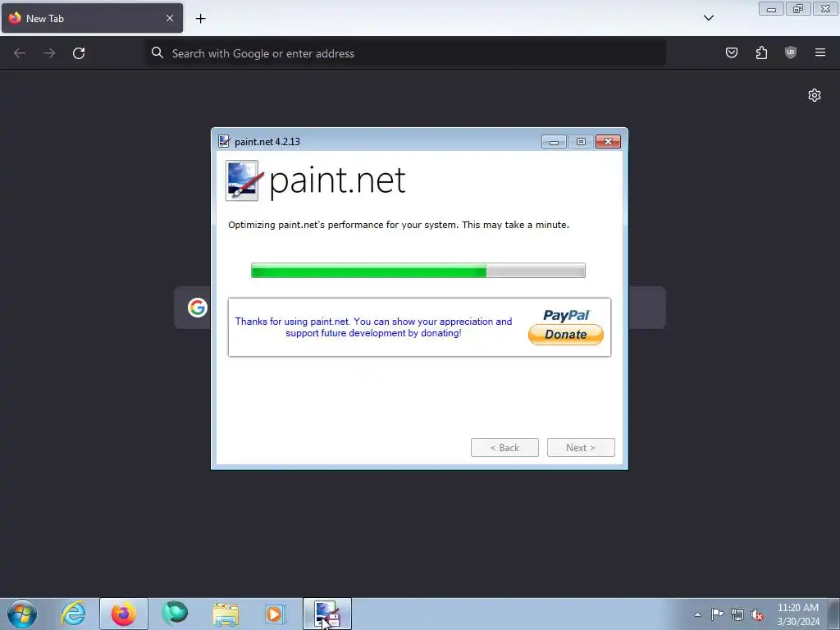Open the network tray icon
Screen dimensions: 840x630
[737, 614]
